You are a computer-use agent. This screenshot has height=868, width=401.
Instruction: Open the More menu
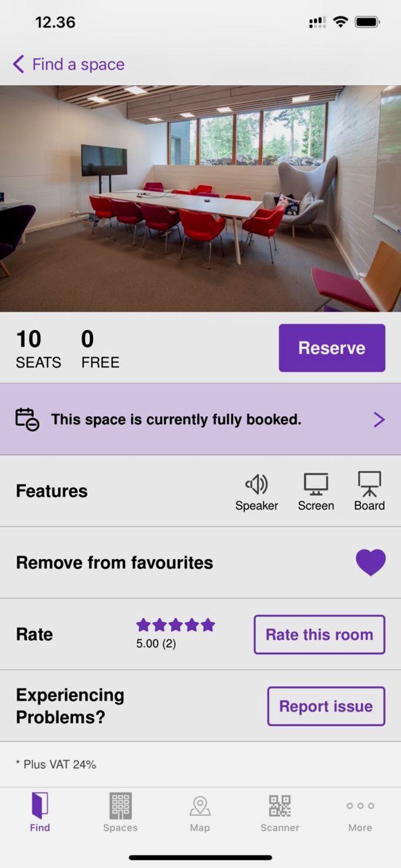click(360, 812)
